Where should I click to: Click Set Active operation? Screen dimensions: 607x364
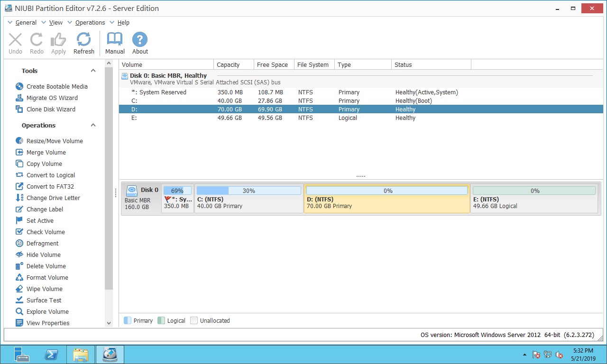[x=40, y=220]
